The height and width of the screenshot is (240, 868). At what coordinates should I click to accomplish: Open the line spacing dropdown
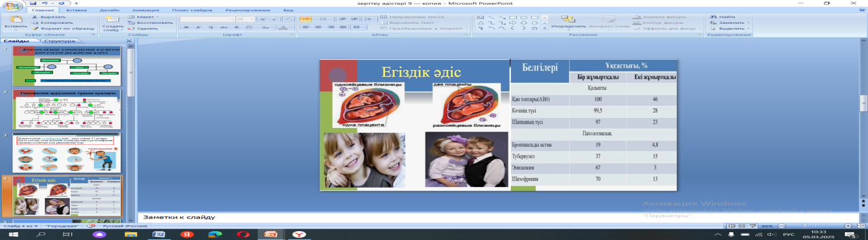click(x=369, y=19)
